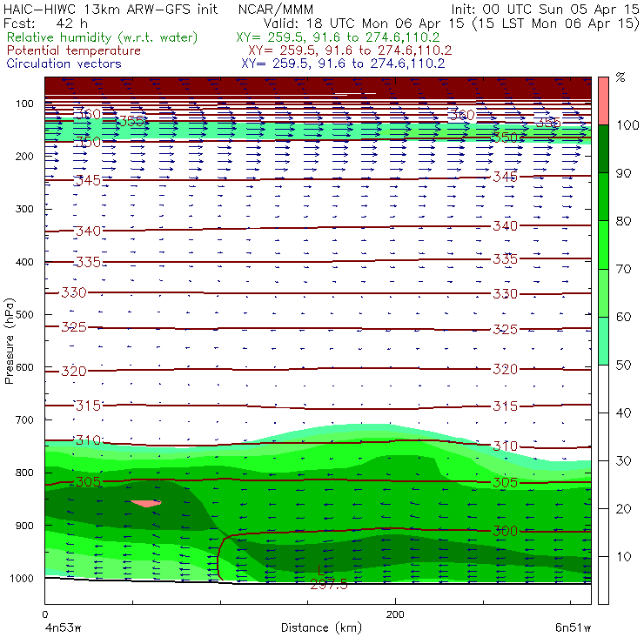
Task: Click the blue XY coordinate range text
Action: 343,64
